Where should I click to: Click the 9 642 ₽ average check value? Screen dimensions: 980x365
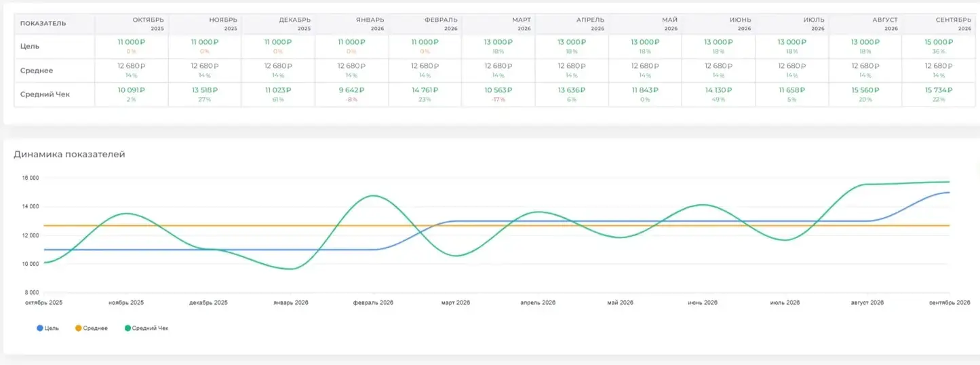point(351,90)
